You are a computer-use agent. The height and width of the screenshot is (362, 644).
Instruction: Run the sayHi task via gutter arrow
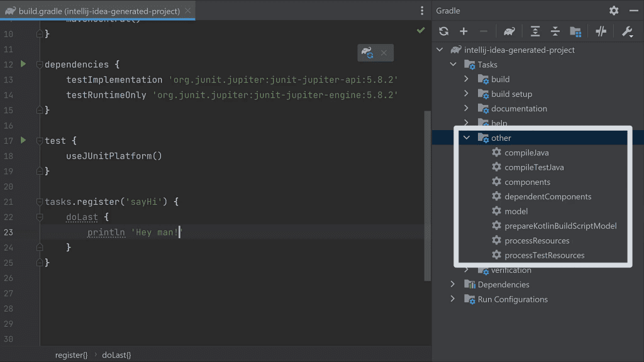pyautogui.click(x=23, y=202)
